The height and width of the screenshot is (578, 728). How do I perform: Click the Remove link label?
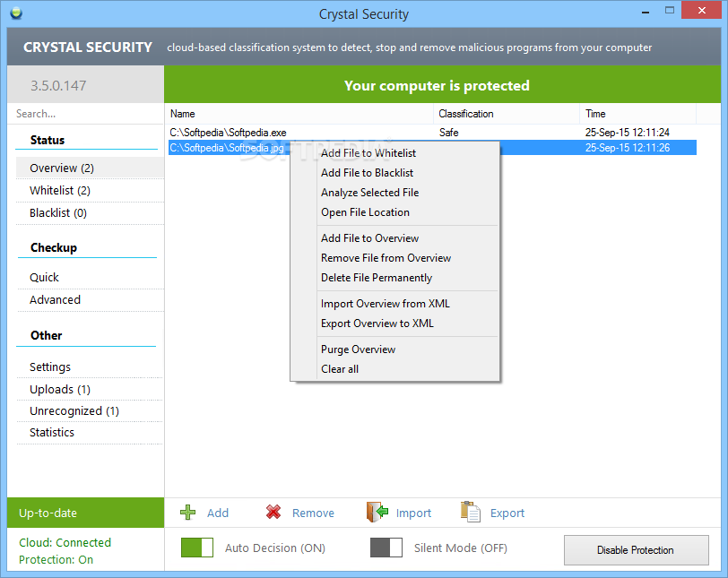(x=313, y=513)
